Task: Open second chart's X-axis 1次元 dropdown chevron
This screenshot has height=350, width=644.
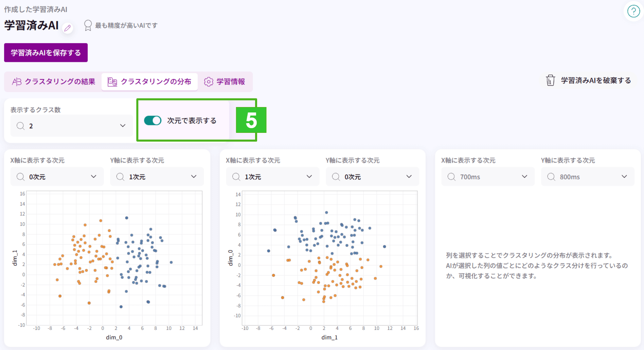Action: coord(309,176)
